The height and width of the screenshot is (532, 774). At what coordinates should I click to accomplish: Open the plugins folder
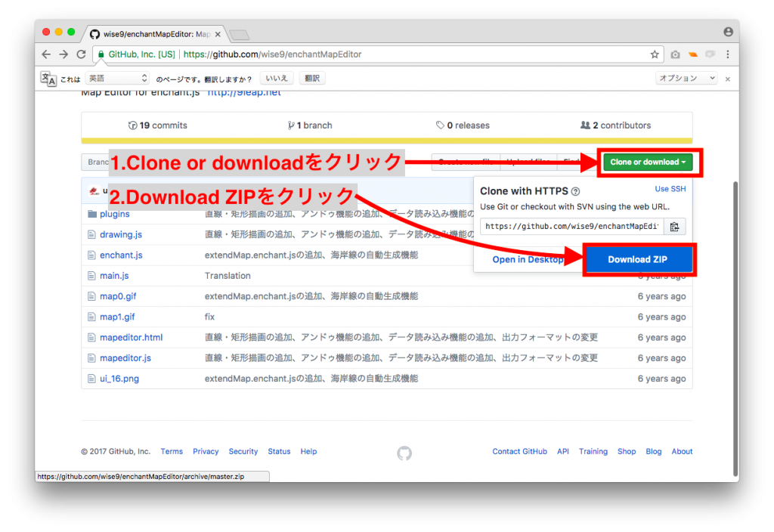coord(115,214)
